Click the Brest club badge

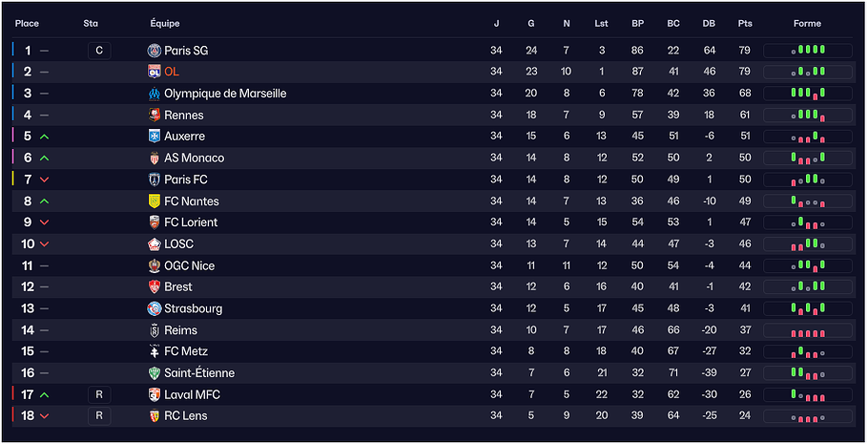pos(155,287)
